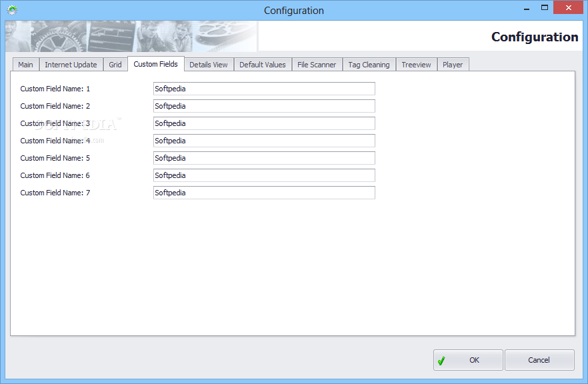Focus the Custom Field Name 4 input
This screenshot has height=384, width=588.
click(264, 141)
